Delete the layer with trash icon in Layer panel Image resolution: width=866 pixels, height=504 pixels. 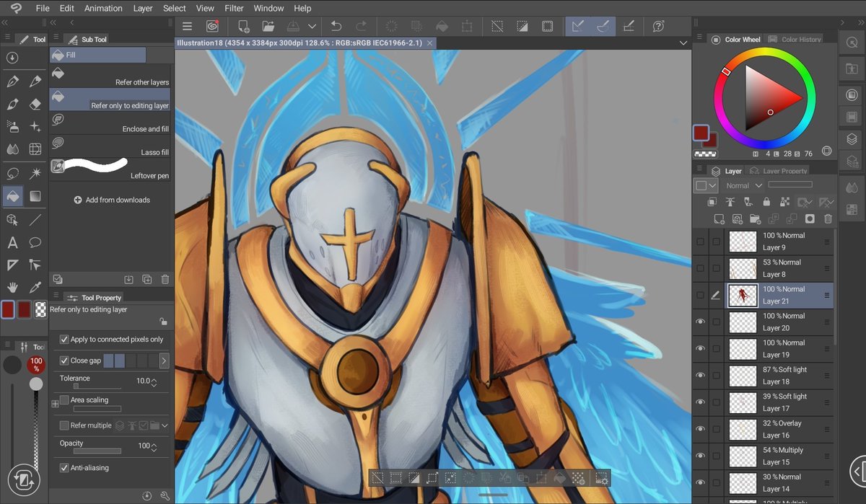828,218
